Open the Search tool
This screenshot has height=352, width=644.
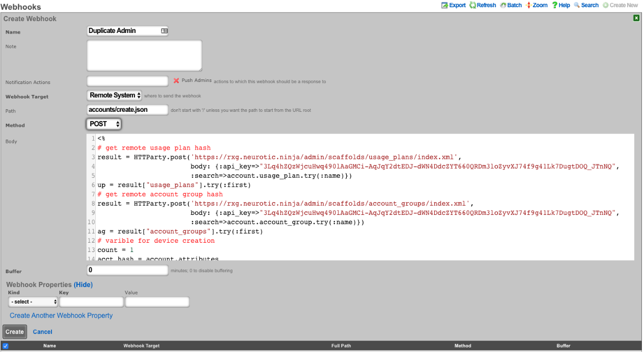click(577, 5)
